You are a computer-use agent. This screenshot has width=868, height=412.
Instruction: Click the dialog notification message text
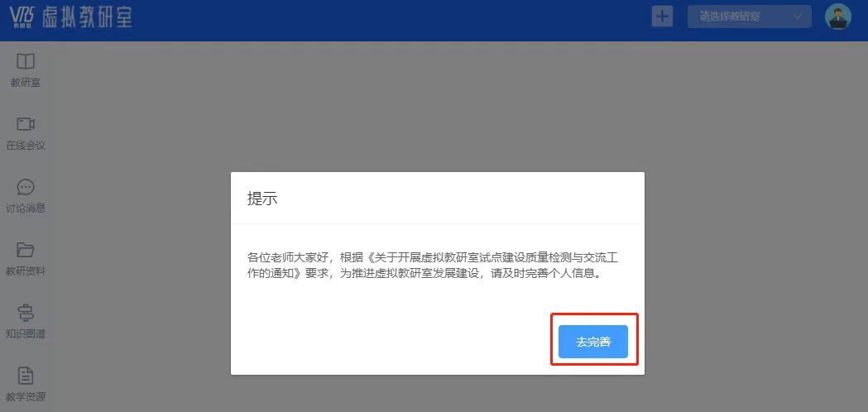(437, 266)
